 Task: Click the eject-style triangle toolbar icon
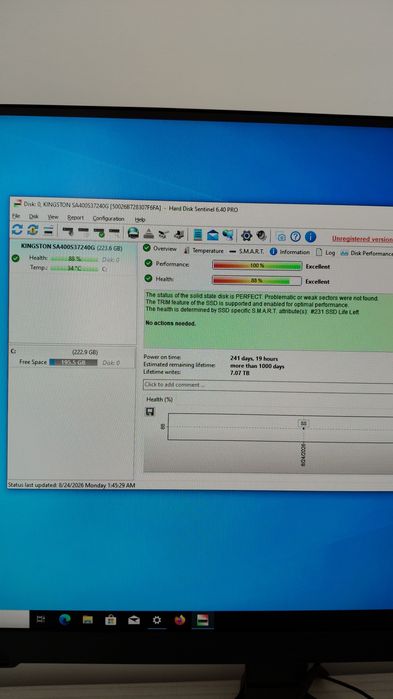click(148, 233)
